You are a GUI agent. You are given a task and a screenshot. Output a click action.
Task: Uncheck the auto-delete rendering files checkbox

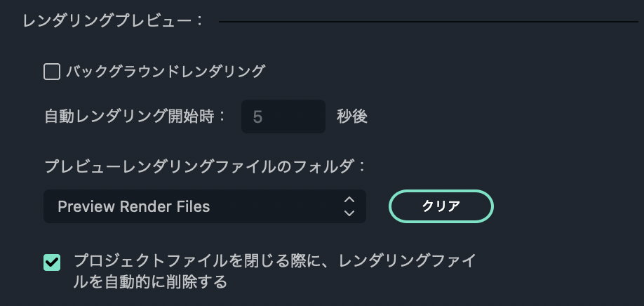52,262
